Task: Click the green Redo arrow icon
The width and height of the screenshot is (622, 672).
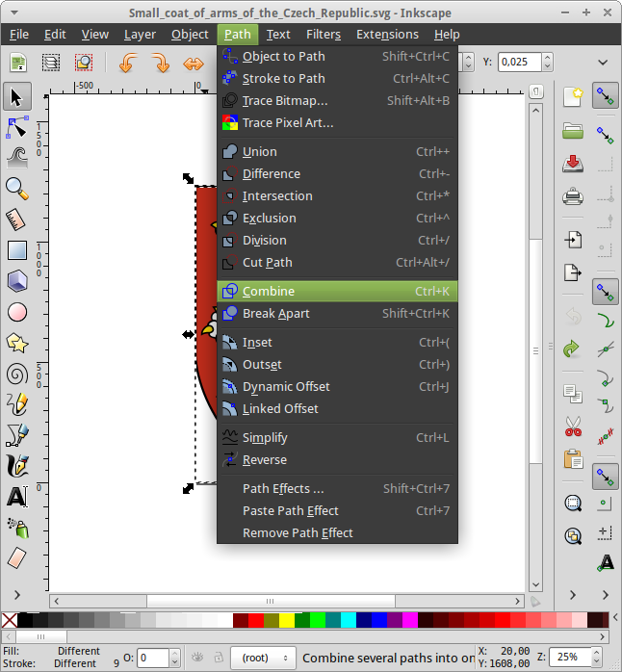Action: pyautogui.click(x=573, y=348)
